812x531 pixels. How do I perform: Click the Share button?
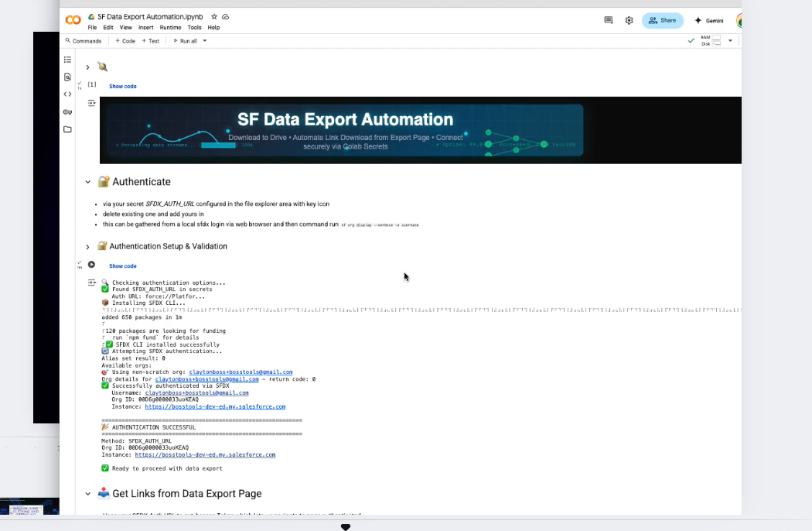662,20
